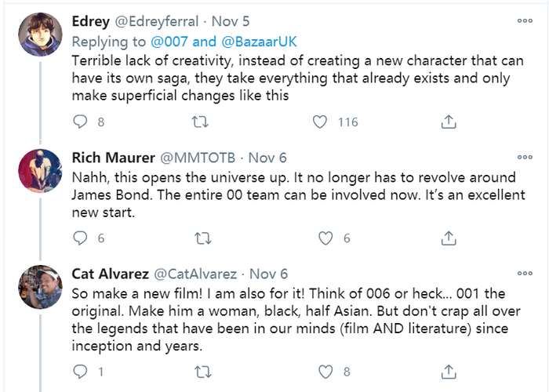
Task: Reply to Cat Alvarez's tweet
Action: pyautogui.click(x=80, y=371)
